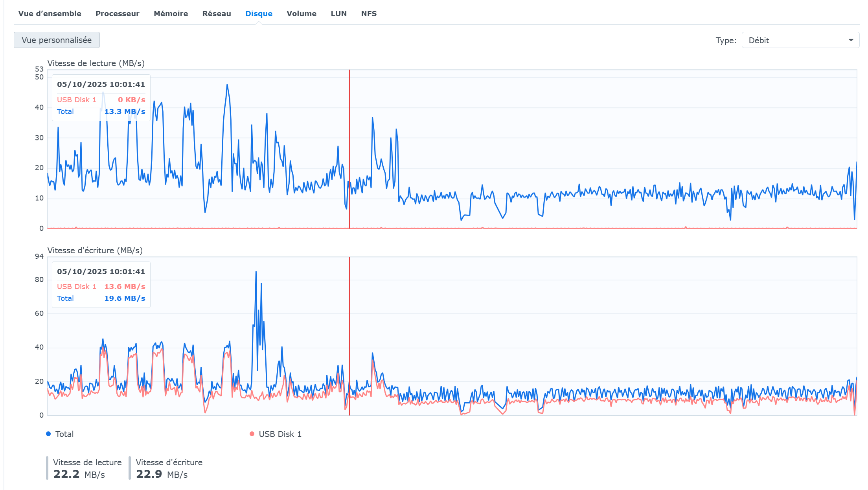Toggle the blue Total legend dot
Image resolution: width=868 pixels, height=490 pixels.
tap(48, 434)
